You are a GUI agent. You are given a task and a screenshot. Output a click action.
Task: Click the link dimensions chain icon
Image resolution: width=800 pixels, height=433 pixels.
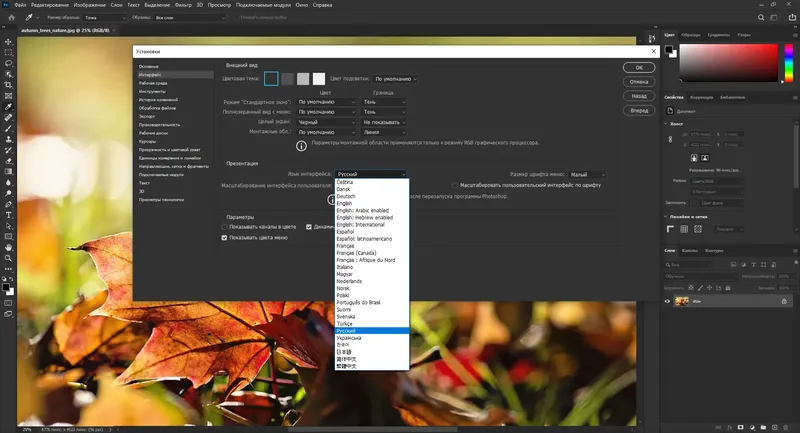(670, 139)
